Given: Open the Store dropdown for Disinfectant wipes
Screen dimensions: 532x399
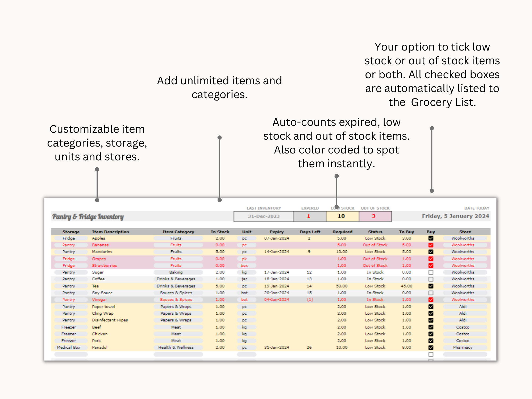Looking at the screenshot, I should (465, 320).
